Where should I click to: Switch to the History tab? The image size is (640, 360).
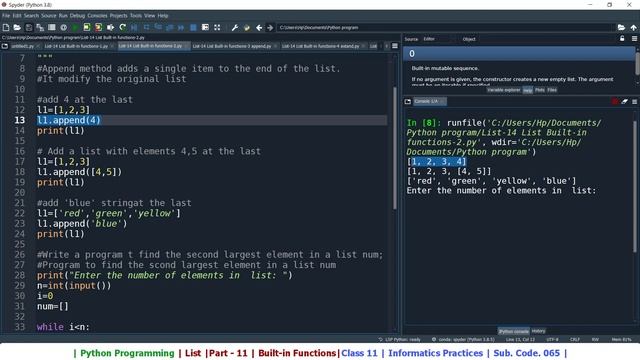tap(538, 331)
